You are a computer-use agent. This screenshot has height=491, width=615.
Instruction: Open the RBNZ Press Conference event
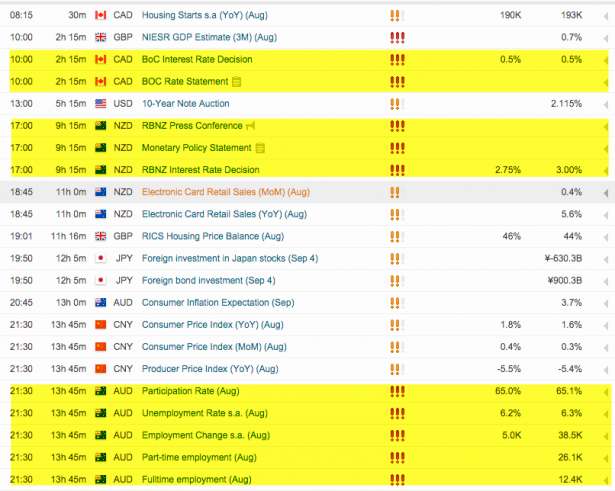point(192,126)
